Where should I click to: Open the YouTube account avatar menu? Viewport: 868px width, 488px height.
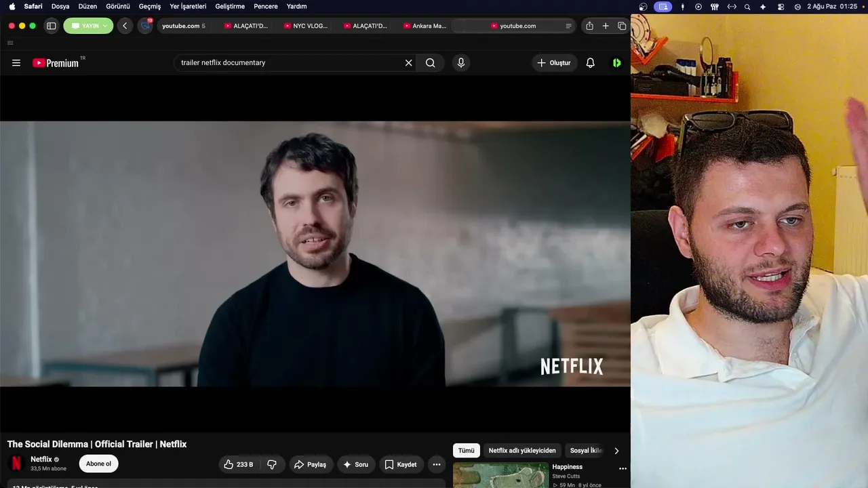point(617,63)
